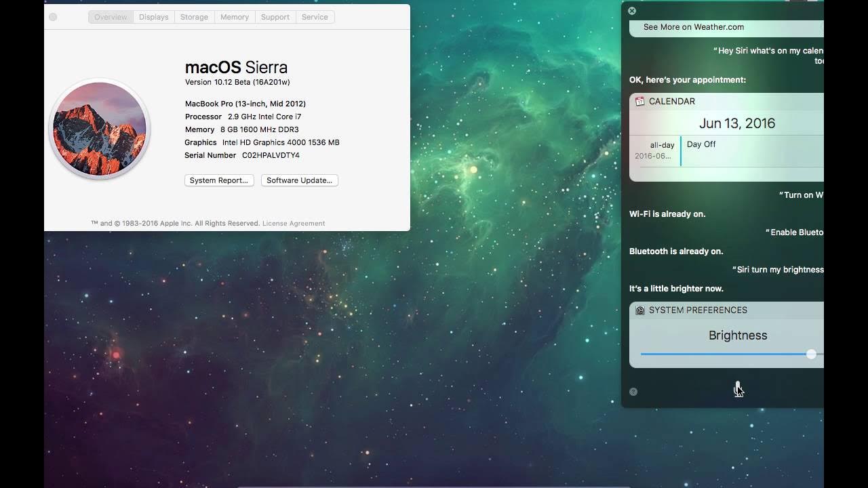Screen dimensions: 868x488
Task: Open the Siri help question mark
Action: tap(633, 392)
